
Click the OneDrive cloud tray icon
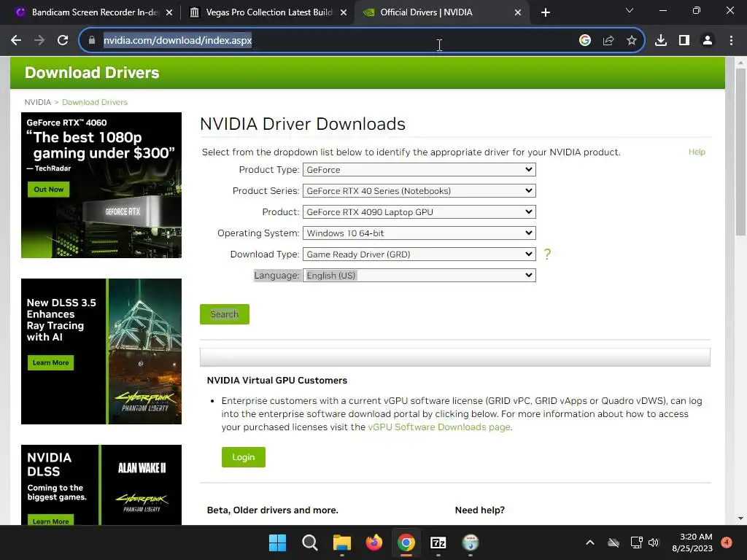(x=614, y=542)
